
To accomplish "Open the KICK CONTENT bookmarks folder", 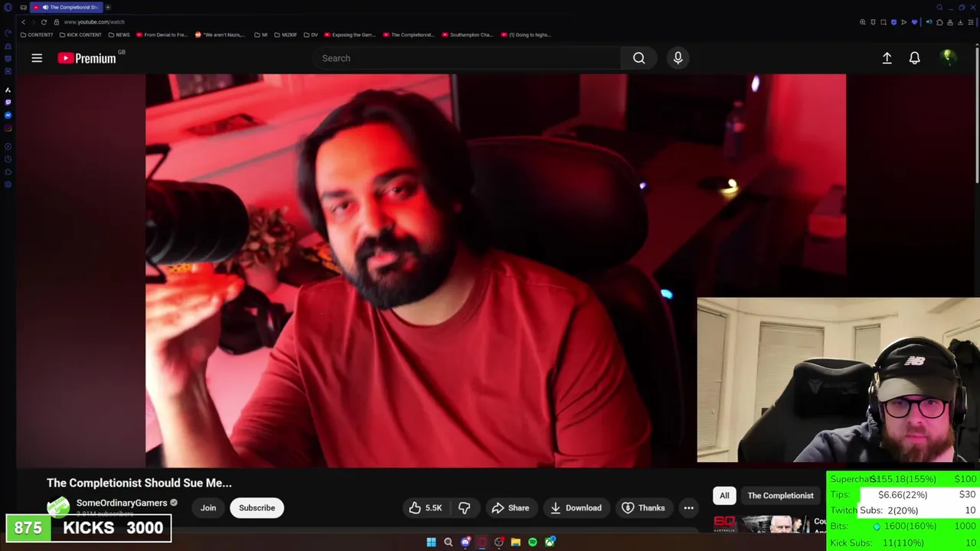I will click(80, 34).
